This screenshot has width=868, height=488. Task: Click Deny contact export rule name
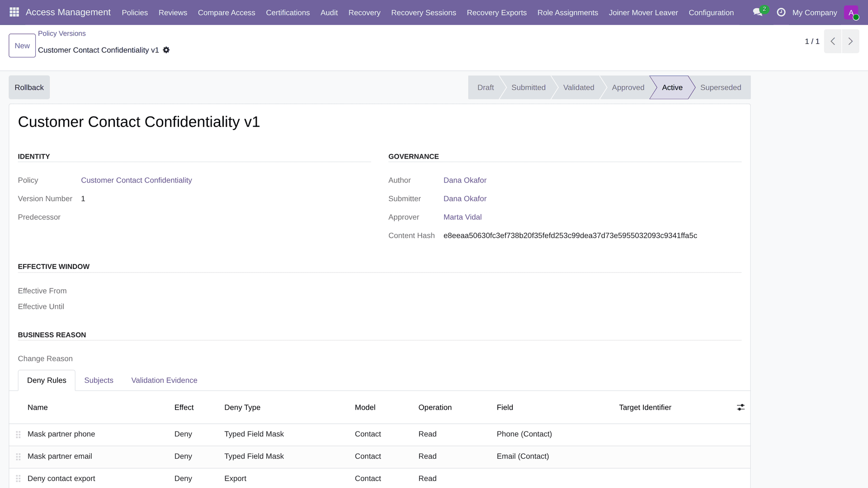click(x=61, y=479)
